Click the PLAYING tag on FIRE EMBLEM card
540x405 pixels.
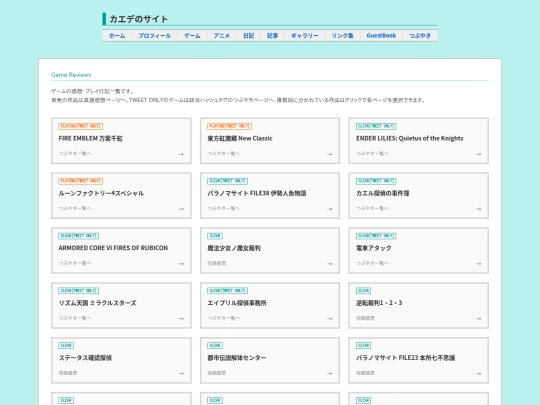click(x=81, y=126)
